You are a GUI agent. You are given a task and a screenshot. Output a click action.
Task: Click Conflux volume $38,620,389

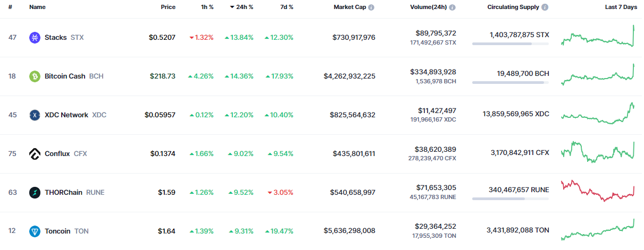tap(436, 149)
